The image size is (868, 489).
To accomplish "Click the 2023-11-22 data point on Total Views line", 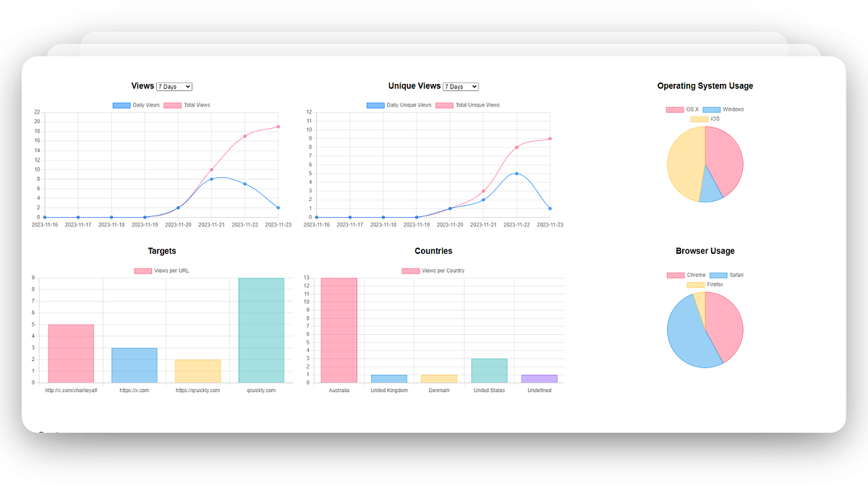I will click(x=244, y=135).
